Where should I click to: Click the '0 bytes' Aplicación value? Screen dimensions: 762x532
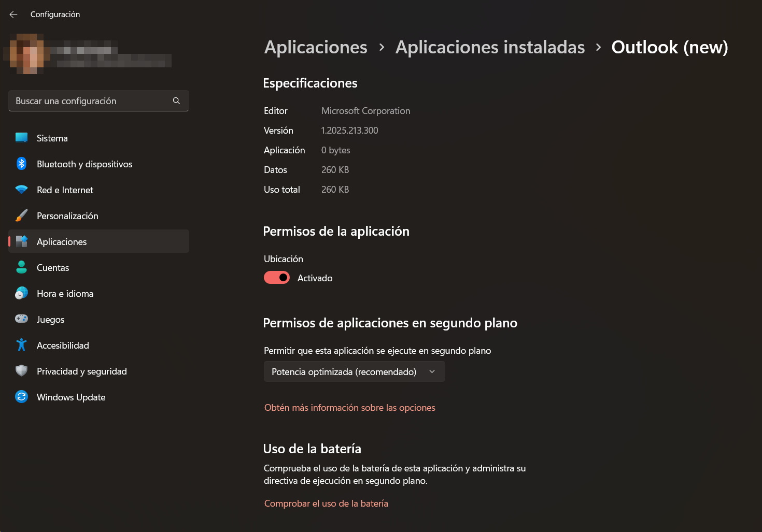click(x=335, y=150)
